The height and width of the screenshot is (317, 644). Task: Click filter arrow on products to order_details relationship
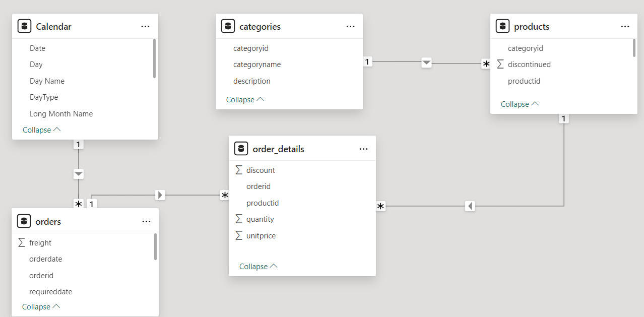pyautogui.click(x=470, y=206)
